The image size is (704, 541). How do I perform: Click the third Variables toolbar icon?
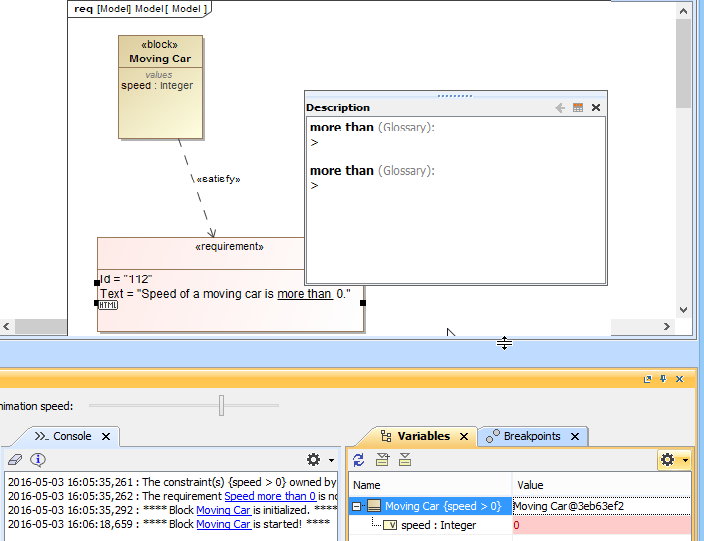click(405, 460)
